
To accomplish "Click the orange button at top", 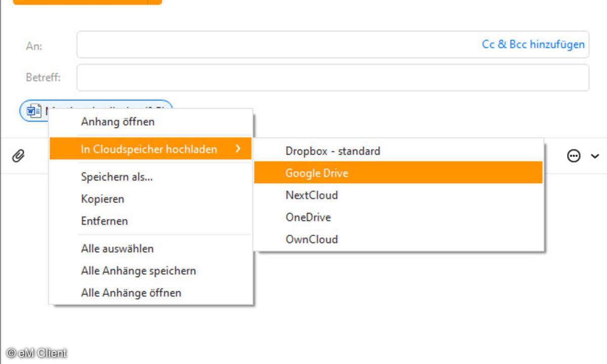I will pos(88,2).
